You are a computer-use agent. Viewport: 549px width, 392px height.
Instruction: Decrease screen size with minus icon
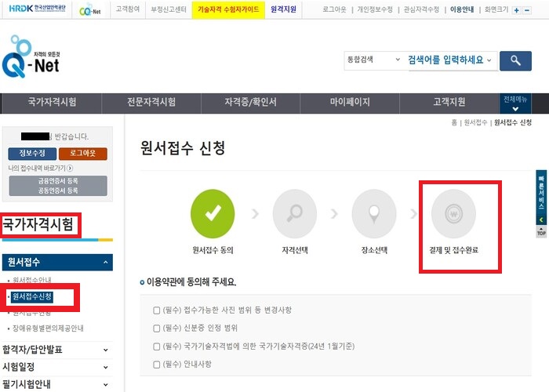526,10
